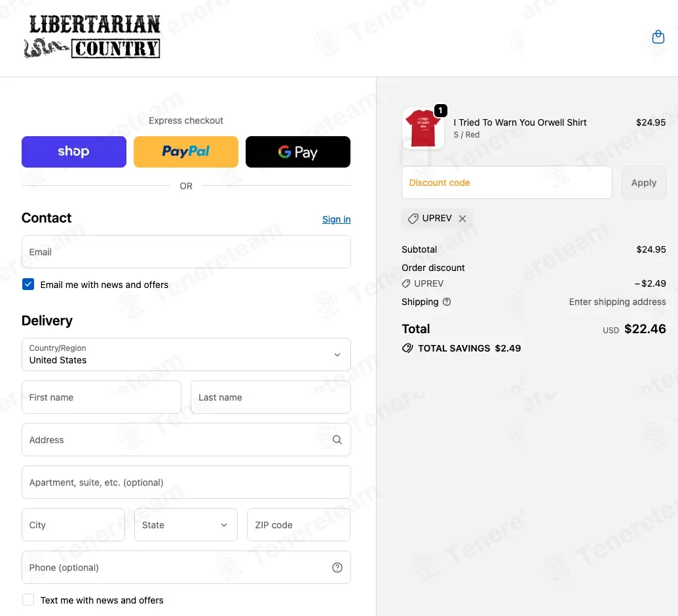Uncheck Email me with news and offers
Image resolution: width=678 pixels, height=616 pixels.
click(28, 284)
